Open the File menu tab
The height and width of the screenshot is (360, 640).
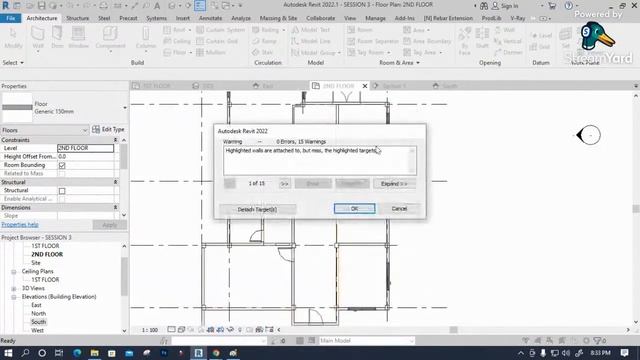pyautogui.click(x=11, y=18)
